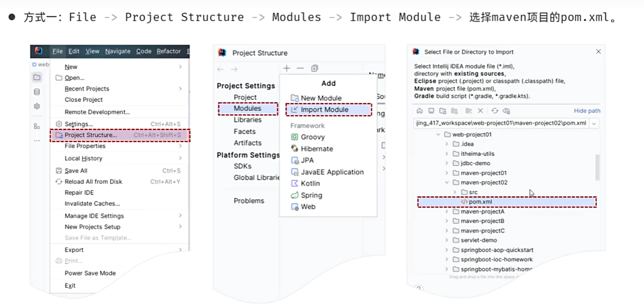
Task: Expand the maven-projectA folder chevron
Action: pyautogui.click(x=447, y=211)
